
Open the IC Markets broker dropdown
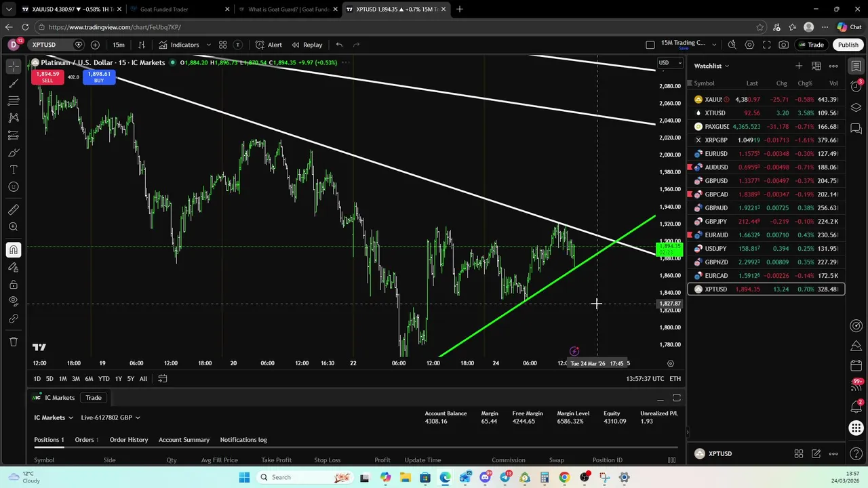click(x=53, y=418)
